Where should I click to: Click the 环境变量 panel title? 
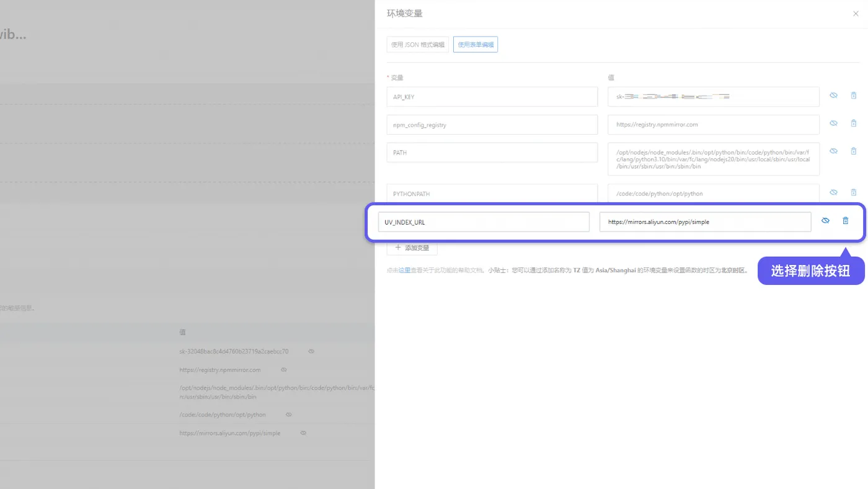click(x=404, y=14)
